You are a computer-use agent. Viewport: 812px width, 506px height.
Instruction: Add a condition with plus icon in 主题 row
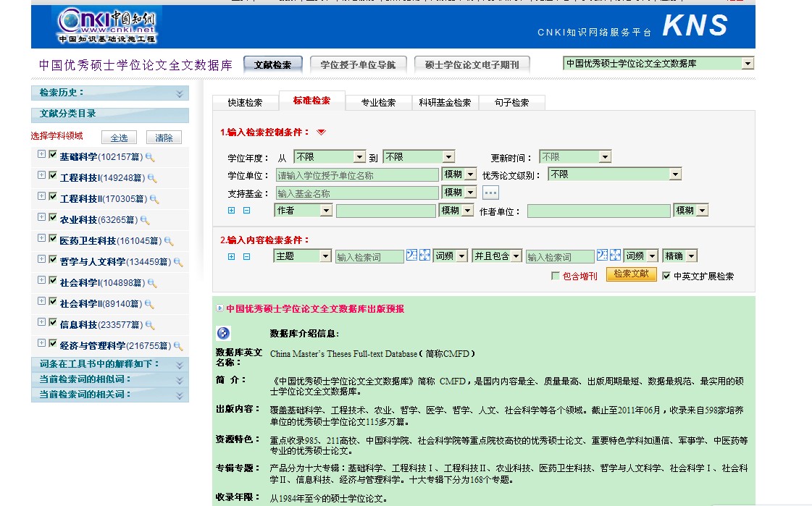(x=232, y=257)
